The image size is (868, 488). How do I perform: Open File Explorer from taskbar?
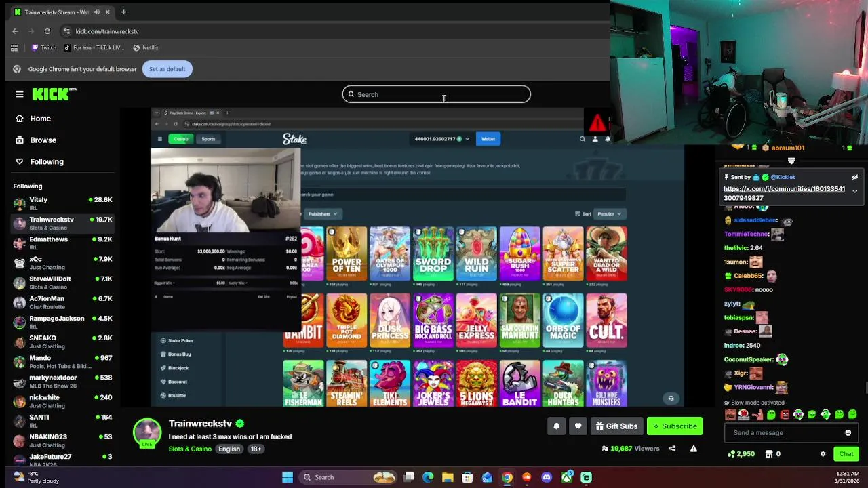click(x=448, y=477)
